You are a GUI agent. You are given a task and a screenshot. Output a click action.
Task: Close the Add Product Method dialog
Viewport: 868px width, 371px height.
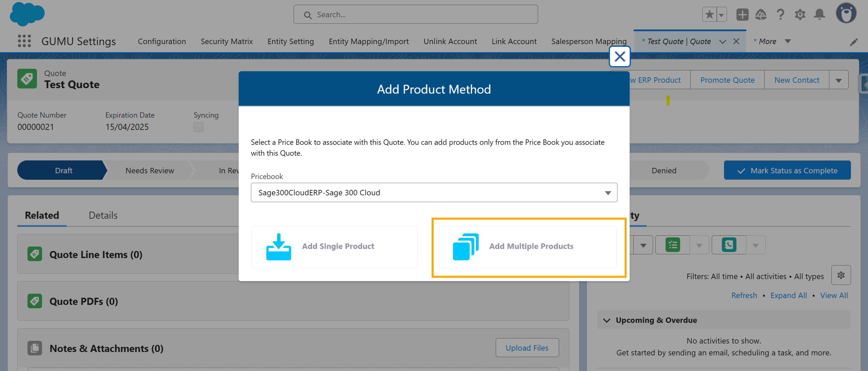tap(619, 56)
